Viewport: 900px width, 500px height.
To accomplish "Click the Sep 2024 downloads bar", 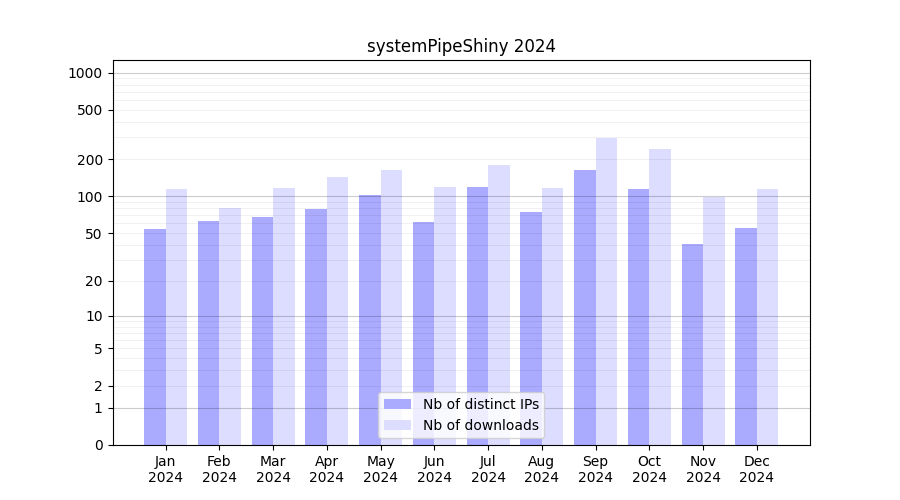I will pyautogui.click(x=606, y=290).
